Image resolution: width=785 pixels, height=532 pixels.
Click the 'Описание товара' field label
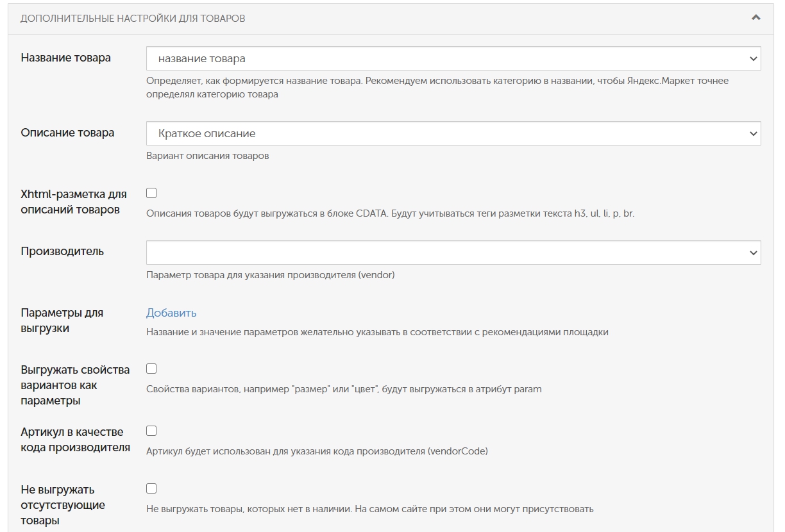point(67,133)
